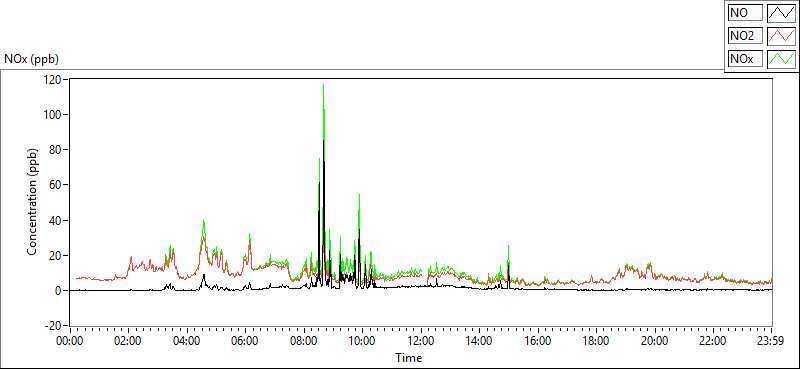This screenshot has height=369, width=800.
Task: Click the -20 minimum value on Y axis
Action: (54, 326)
